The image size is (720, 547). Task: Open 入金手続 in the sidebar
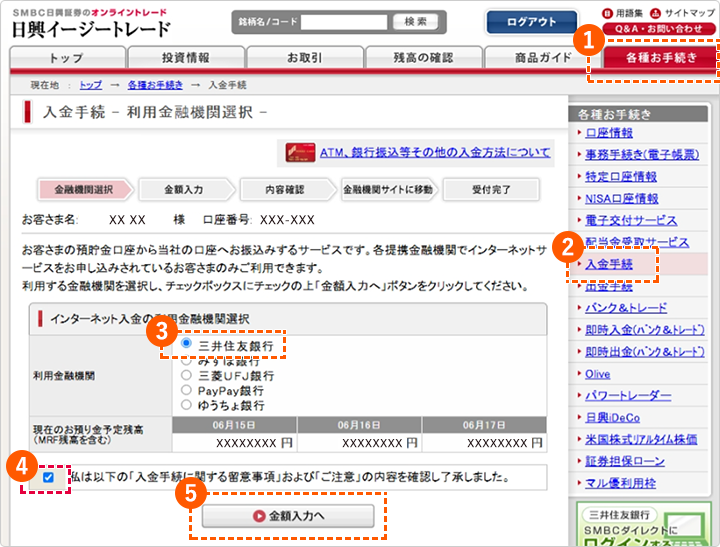click(x=609, y=264)
